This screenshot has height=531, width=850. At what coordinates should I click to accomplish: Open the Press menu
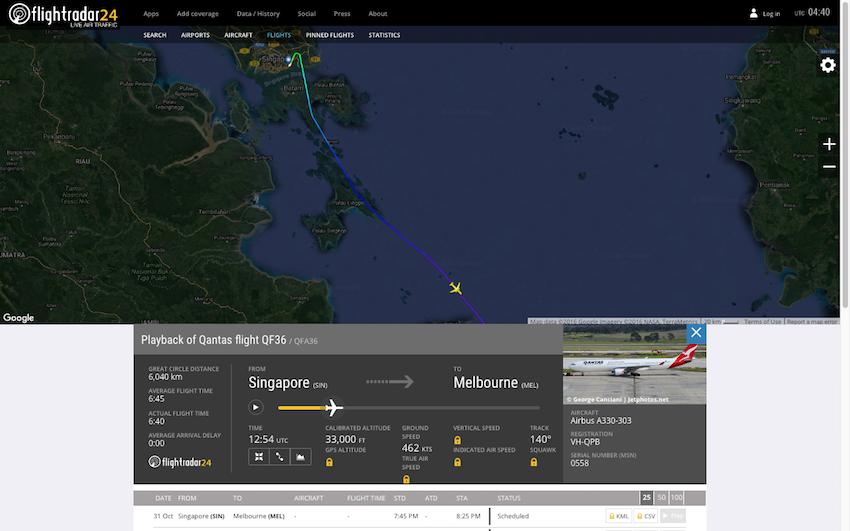point(342,14)
